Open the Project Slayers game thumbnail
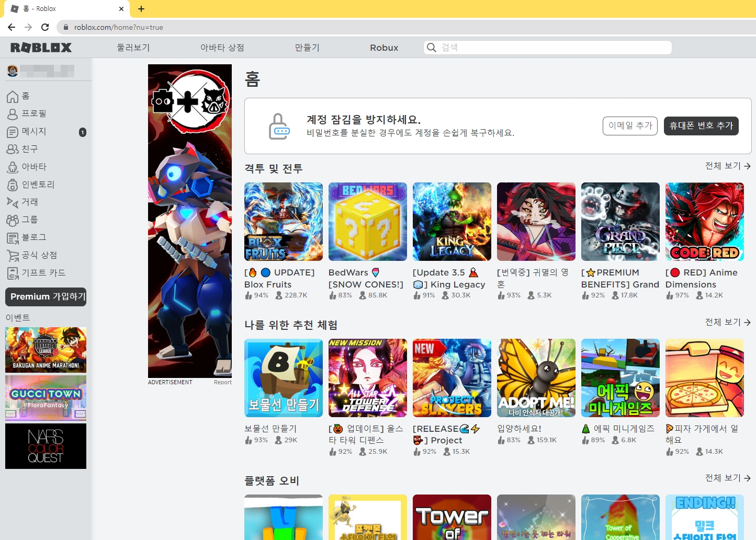 pos(452,378)
